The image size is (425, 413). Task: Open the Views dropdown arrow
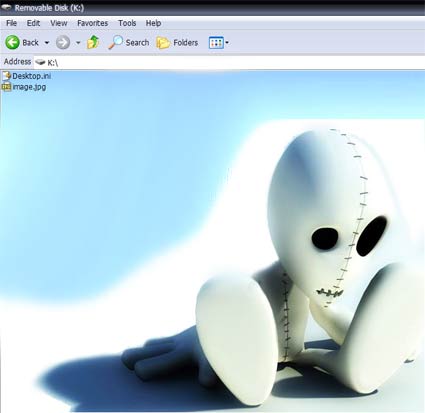(227, 43)
